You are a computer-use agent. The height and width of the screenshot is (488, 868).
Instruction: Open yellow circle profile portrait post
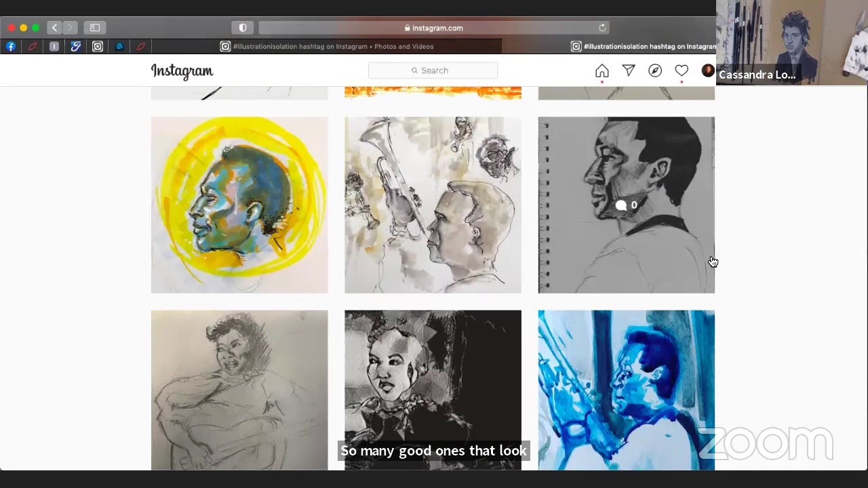pos(239,205)
